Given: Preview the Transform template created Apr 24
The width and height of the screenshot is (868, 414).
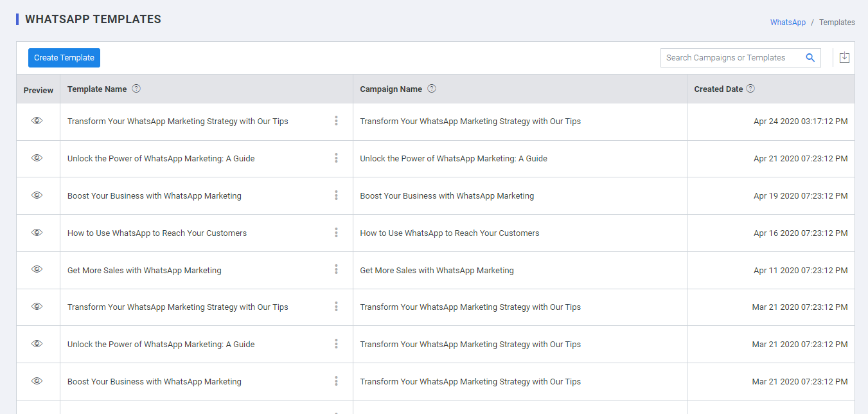Looking at the screenshot, I should pyautogui.click(x=37, y=121).
